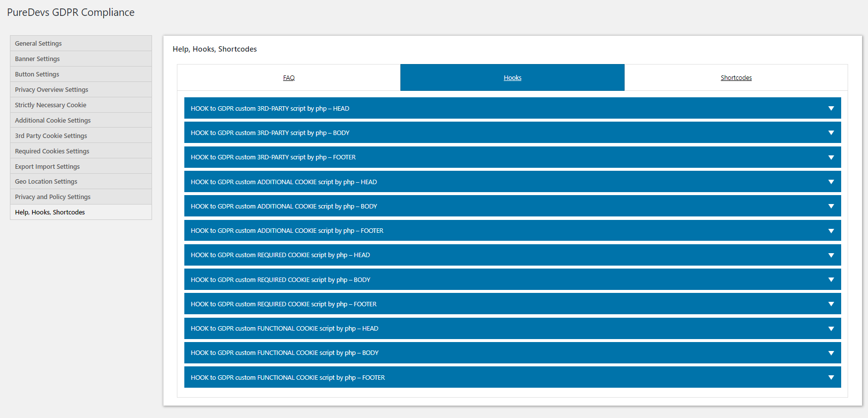The width and height of the screenshot is (868, 418).
Task: Open General Settings in the sidebar
Action: (38, 44)
